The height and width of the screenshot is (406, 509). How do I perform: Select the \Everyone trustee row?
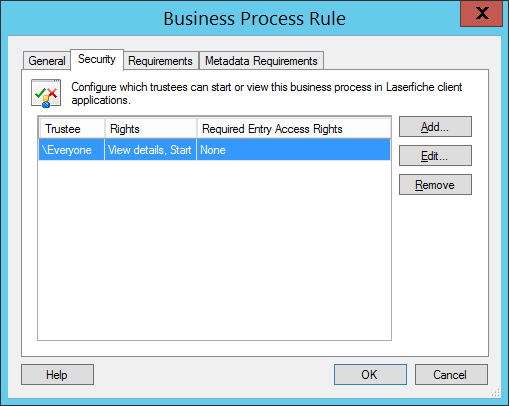pos(214,150)
